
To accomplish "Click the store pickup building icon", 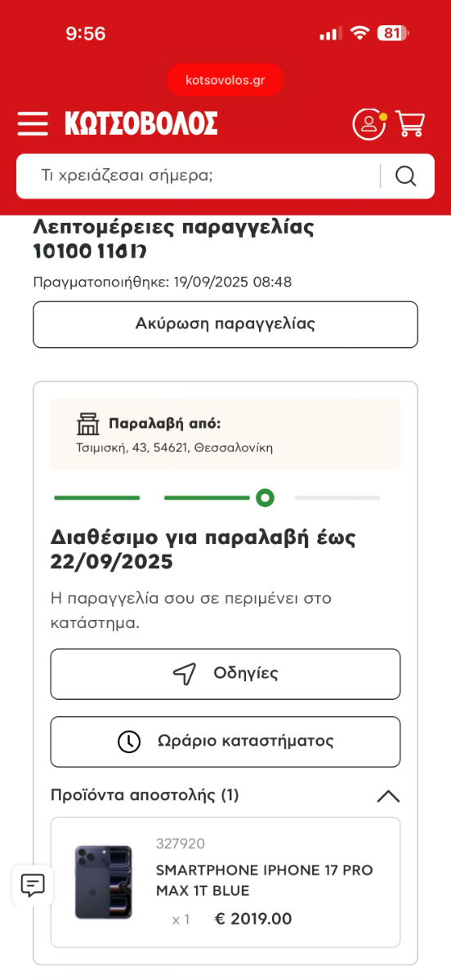I will tap(87, 424).
